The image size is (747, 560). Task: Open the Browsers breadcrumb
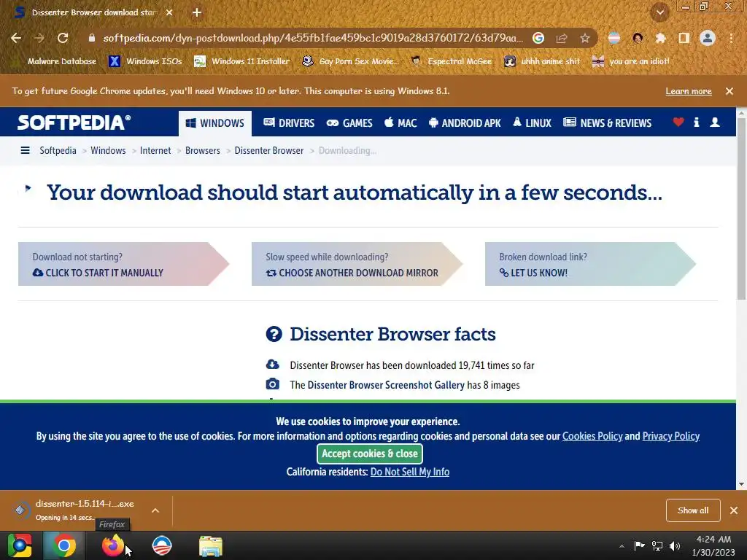pos(203,150)
